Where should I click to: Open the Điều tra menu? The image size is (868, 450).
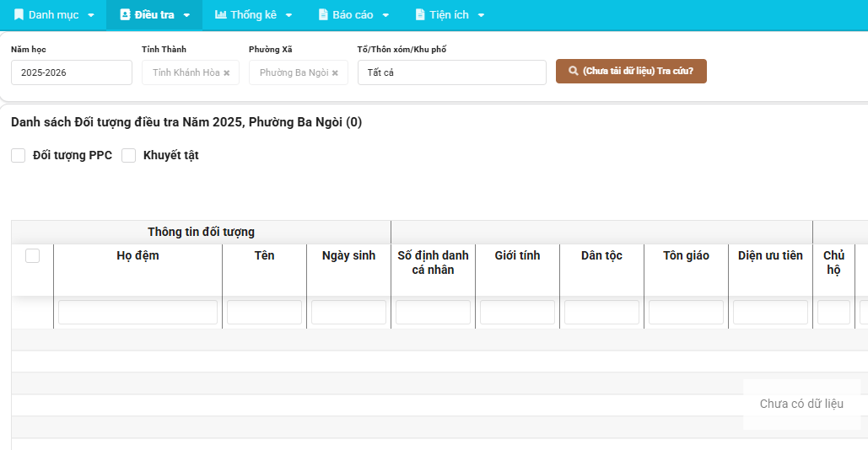coord(154,15)
